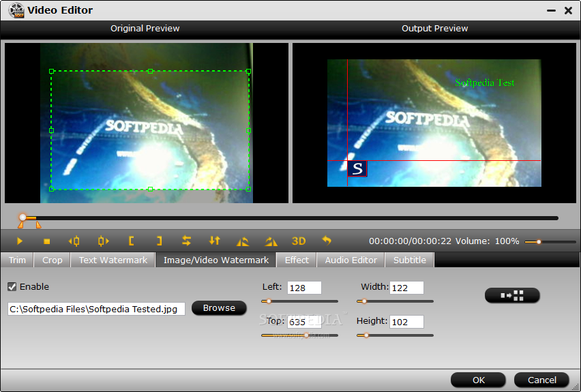
Task: Set trim start with left bracket icon
Action: (x=131, y=241)
